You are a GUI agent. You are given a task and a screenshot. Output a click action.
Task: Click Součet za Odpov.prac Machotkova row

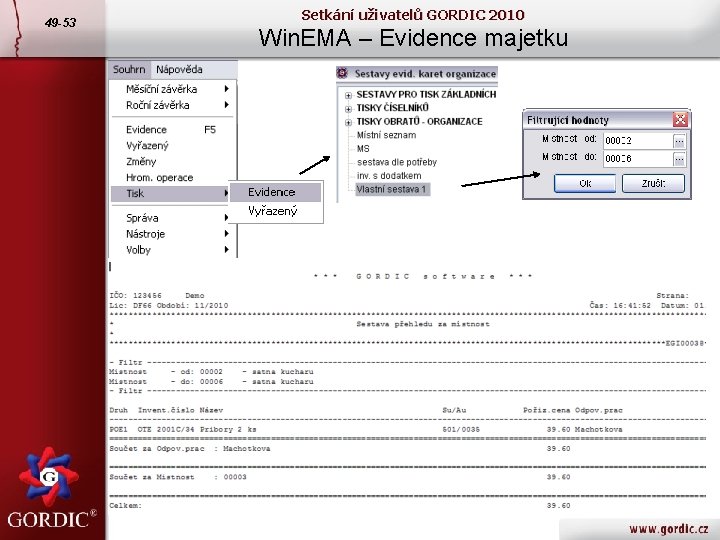click(x=340, y=449)
